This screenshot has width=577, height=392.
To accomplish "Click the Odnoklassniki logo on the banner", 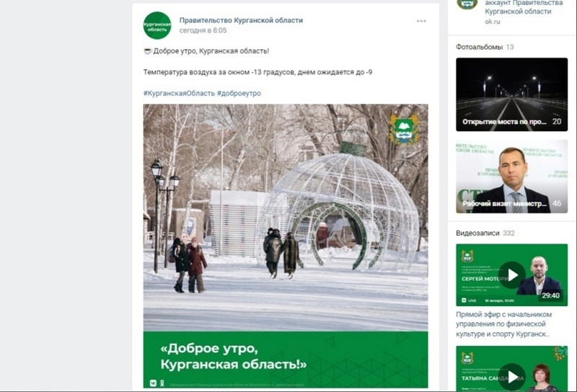I will [162, 383].
